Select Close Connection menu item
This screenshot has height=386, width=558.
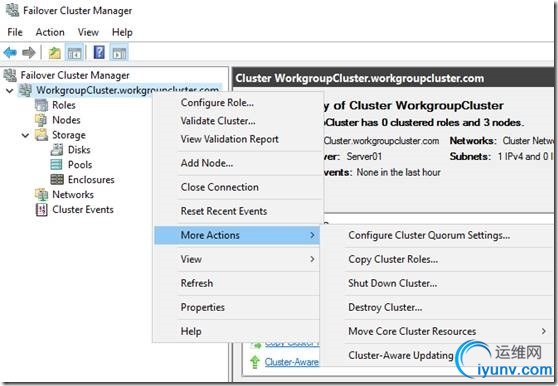pyautogui.click(x=237, y=187)
